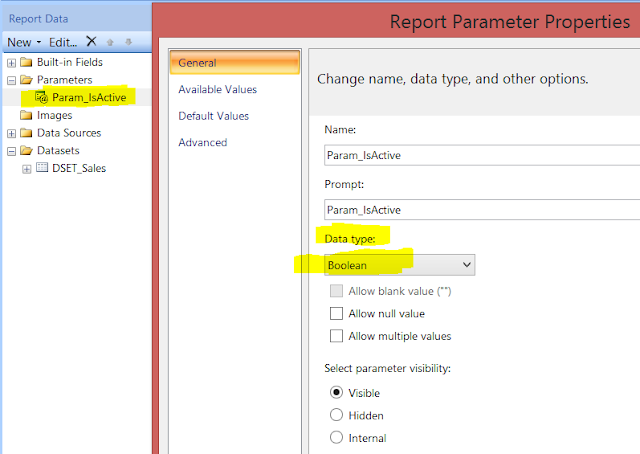Click the disabled Allow blank value checkbox
Image resolution: width=640 pixels, height=454 pixels.
click(x=336, y=291)
